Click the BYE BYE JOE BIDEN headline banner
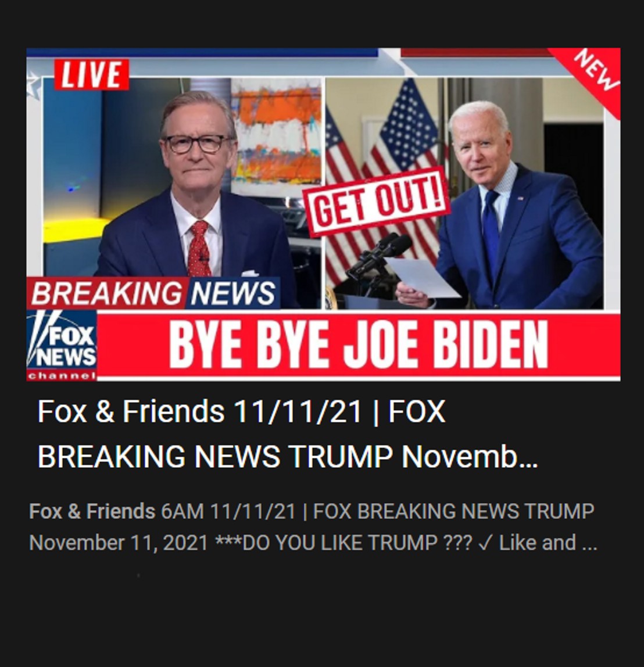The image size is (644, 667). [359, 345]
